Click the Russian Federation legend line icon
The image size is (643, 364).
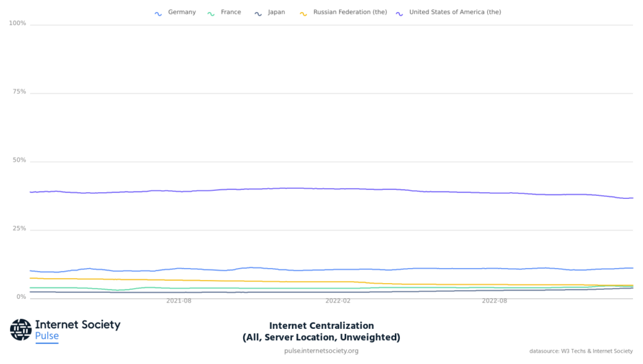[304, 13]
